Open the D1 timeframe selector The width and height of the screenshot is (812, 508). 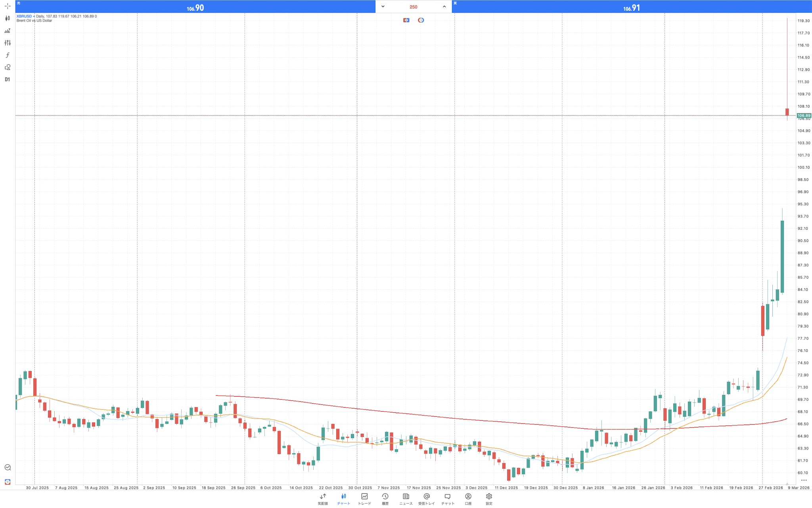pyautogui.click(x=8, y=79)
